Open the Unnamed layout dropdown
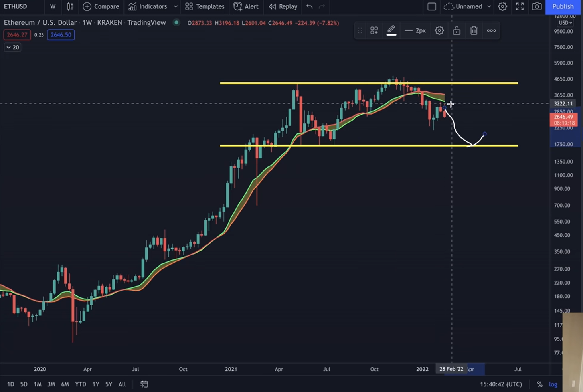 [x=489, y=6]
